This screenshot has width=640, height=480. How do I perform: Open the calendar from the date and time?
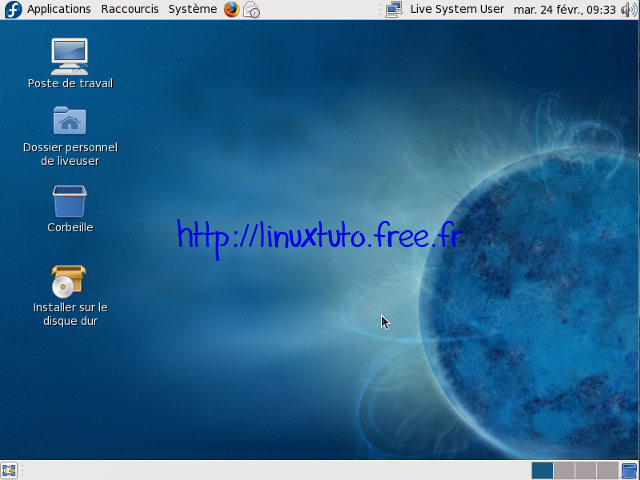[x=564, y=9]
